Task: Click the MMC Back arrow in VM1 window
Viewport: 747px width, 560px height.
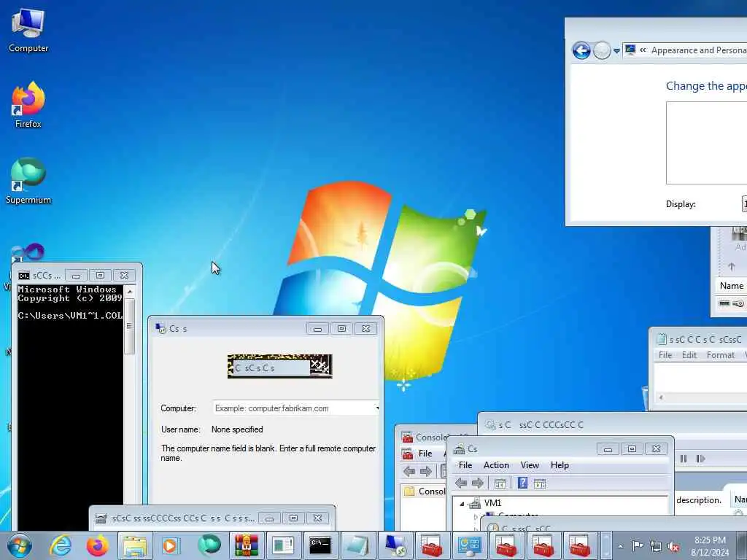Action: [461, 483]
